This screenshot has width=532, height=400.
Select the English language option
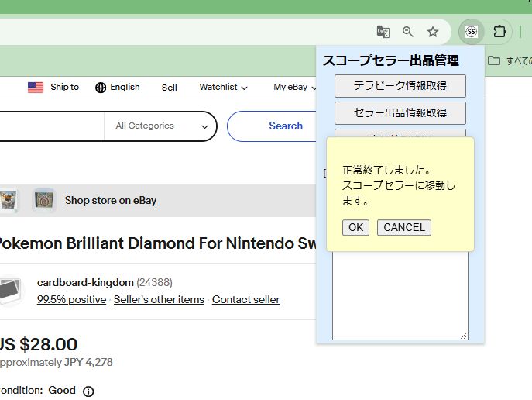click(125, 88)
